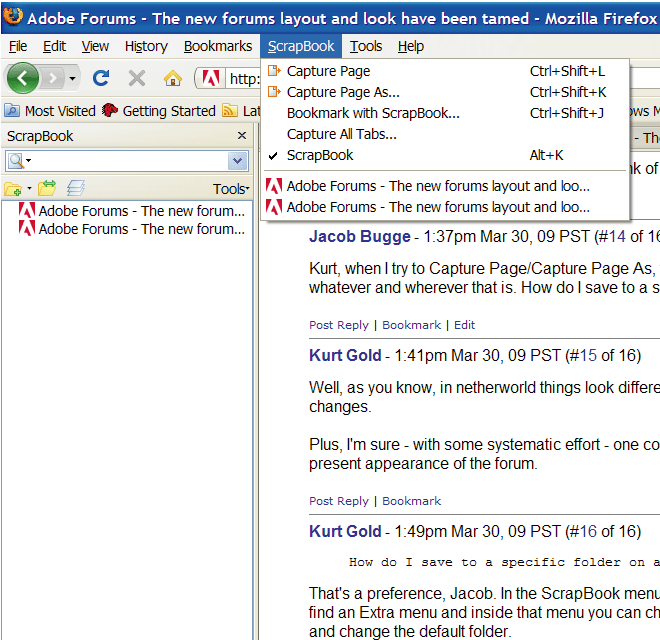
Task: Click the Firefox icon in title bar
Action: (13, 16)
